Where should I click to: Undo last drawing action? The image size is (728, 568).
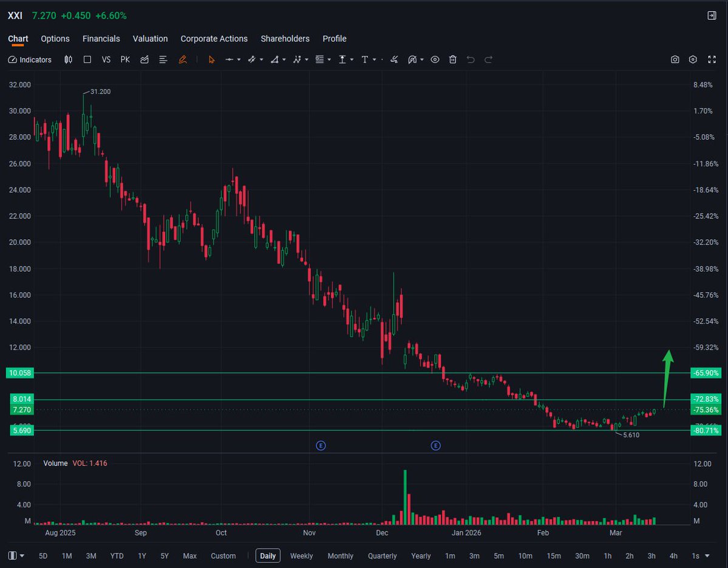point(471,59)
